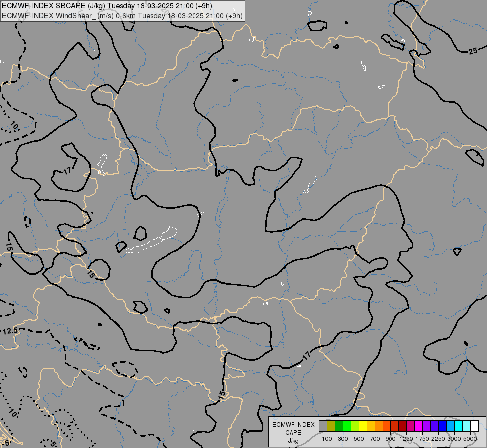
Task: Select the dark green legend swatch
Action: pyautogui.click(x=339, y=426)
